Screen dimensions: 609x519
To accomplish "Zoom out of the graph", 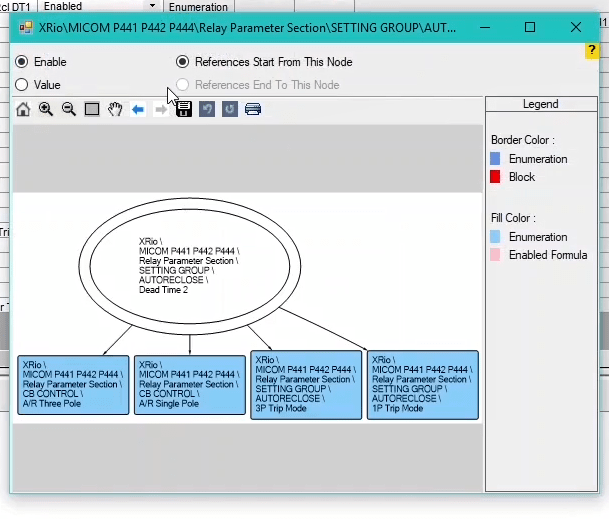I will [x=69, y=109].
